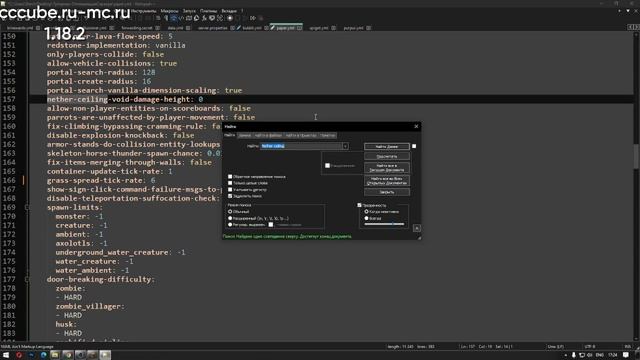
Task: Enable the match whole word only checkbox
Action: coord(230,183)
